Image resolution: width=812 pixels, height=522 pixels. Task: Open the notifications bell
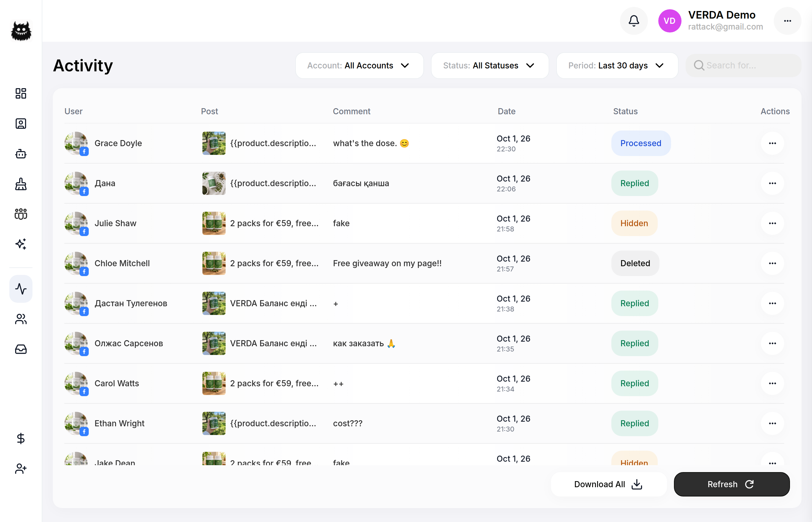tap(633, 21)
